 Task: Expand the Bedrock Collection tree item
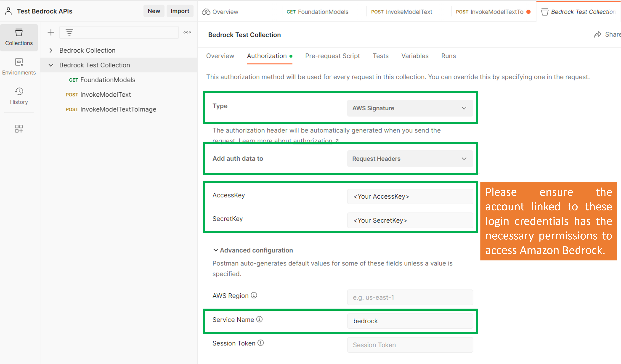pos(51,50)
